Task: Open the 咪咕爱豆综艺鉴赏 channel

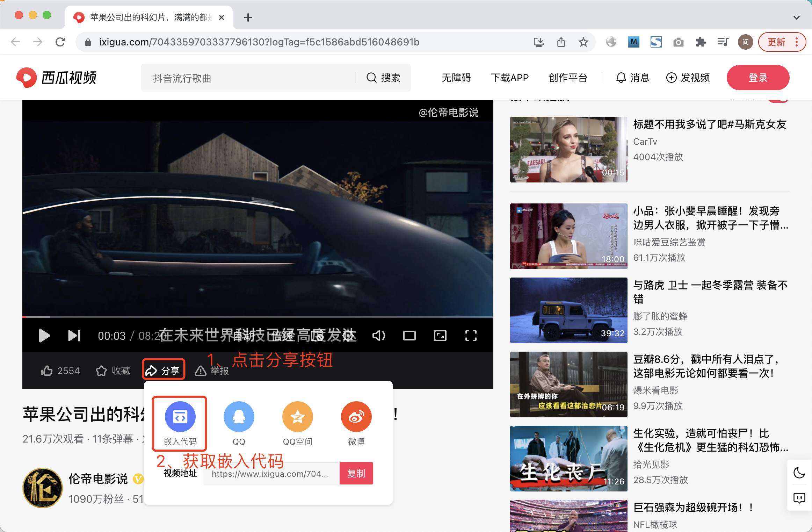Action: point(669,242)
